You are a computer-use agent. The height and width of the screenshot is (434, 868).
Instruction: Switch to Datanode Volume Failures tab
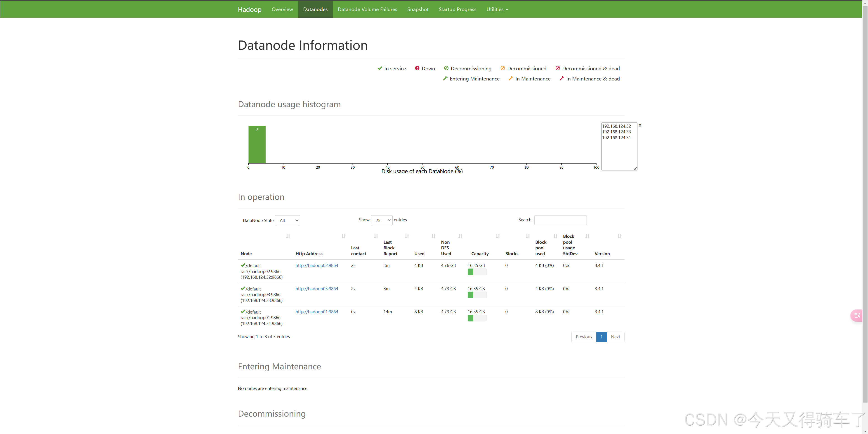click(x=367, y=9)
